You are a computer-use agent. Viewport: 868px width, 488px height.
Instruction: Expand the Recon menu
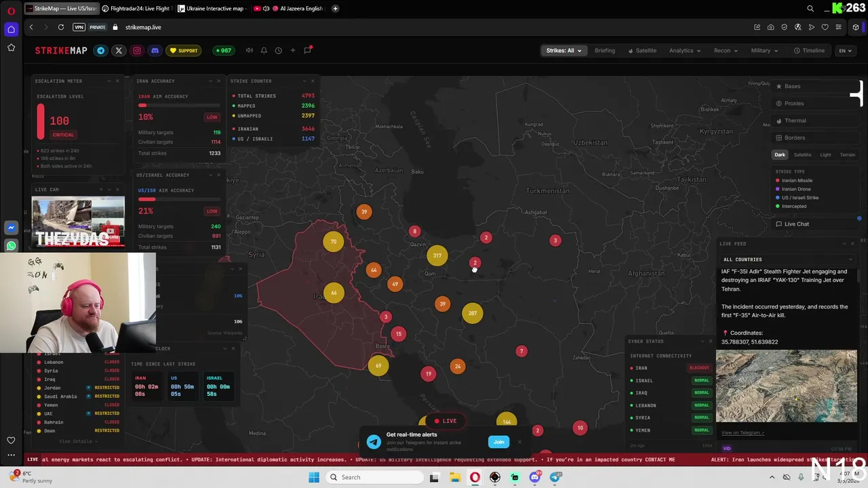point(726,50)
